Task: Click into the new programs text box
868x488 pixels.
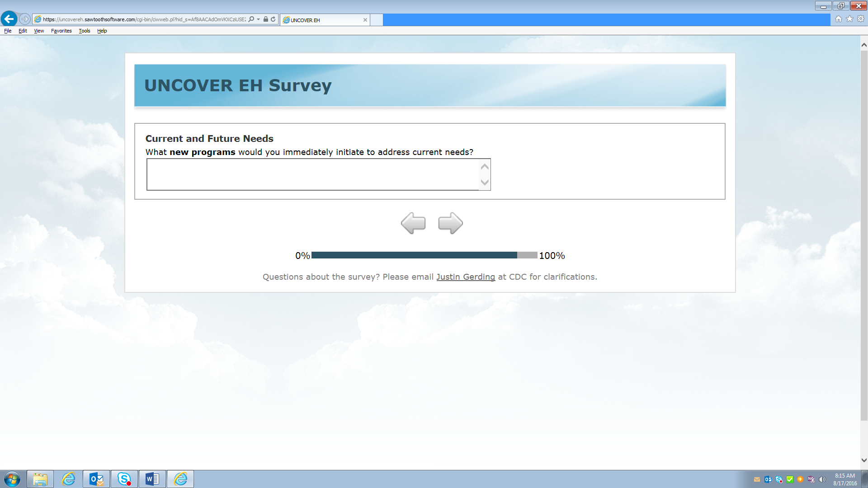Action: (x=312, y=174)
